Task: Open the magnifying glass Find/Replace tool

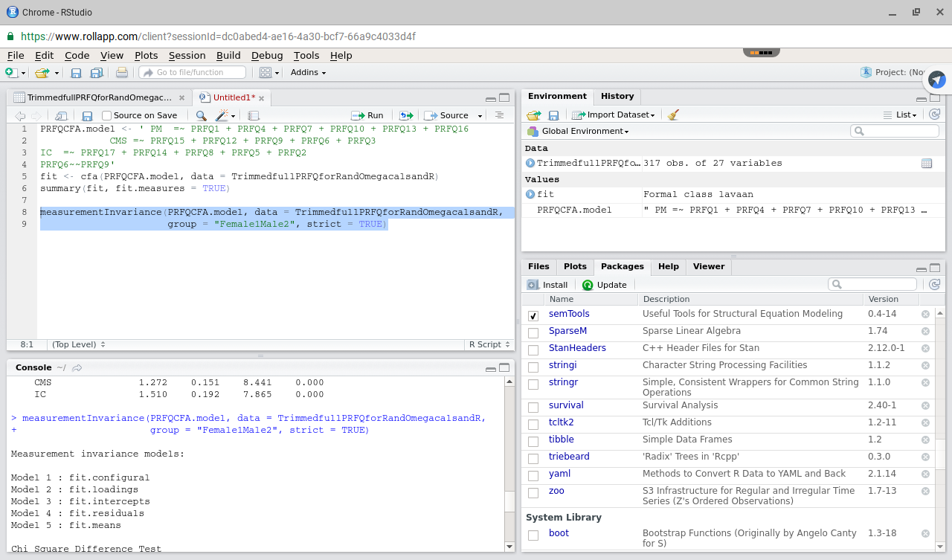Action: click(x=201, y=115)
